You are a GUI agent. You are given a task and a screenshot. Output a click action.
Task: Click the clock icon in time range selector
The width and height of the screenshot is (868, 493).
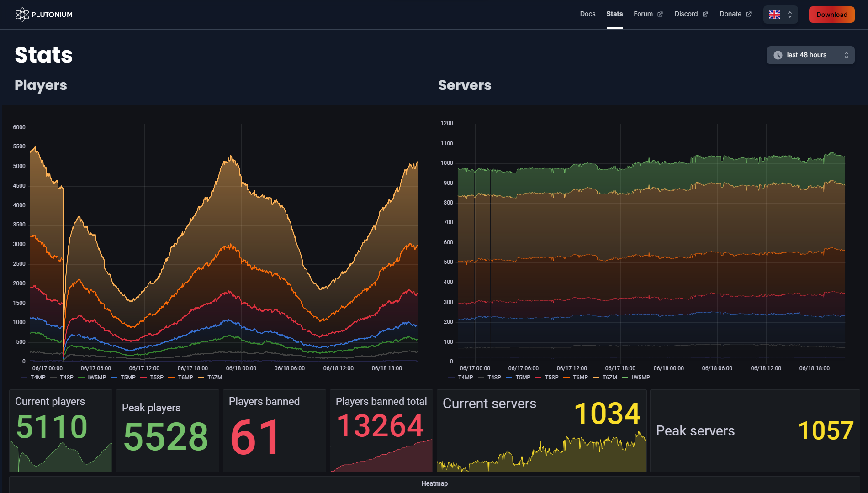[x=778, y=55]
